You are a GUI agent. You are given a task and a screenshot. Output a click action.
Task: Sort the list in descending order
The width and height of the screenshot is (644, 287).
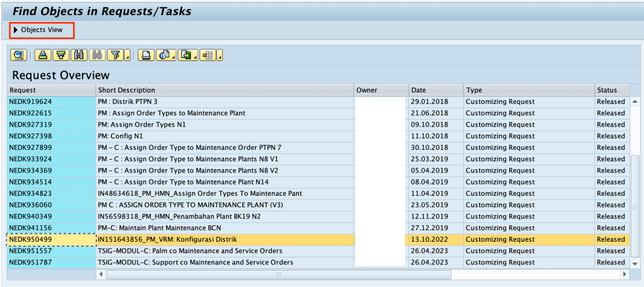[x=61, y=55]
